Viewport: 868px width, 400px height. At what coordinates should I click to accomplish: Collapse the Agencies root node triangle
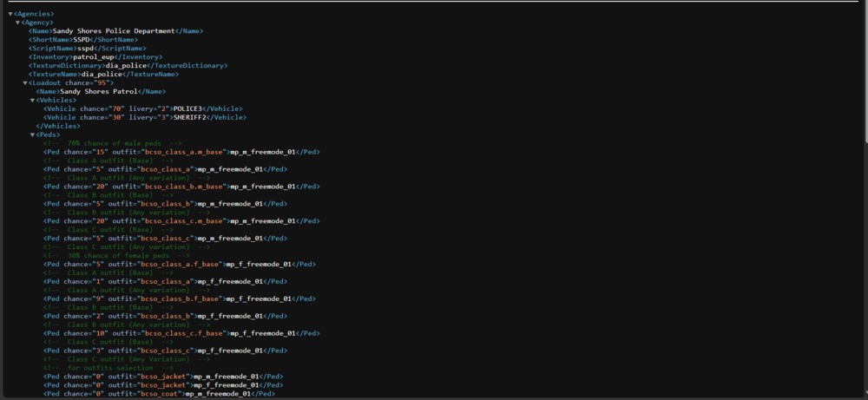point(10,14)
